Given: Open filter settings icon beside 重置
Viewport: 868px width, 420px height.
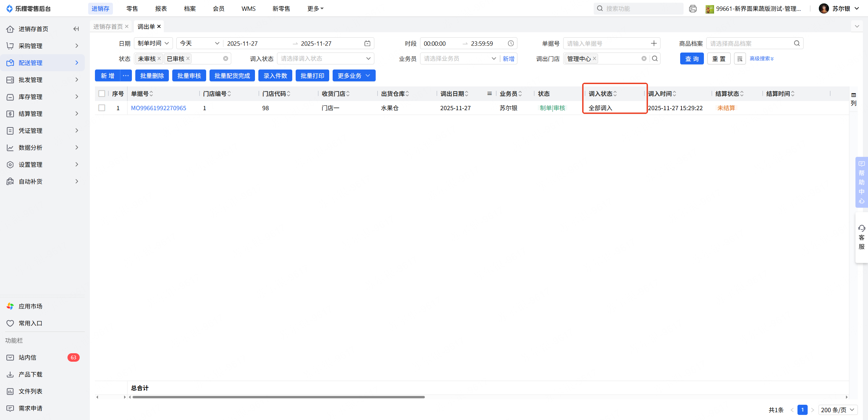Looking at the screenshot, I should tap(739, 59).
